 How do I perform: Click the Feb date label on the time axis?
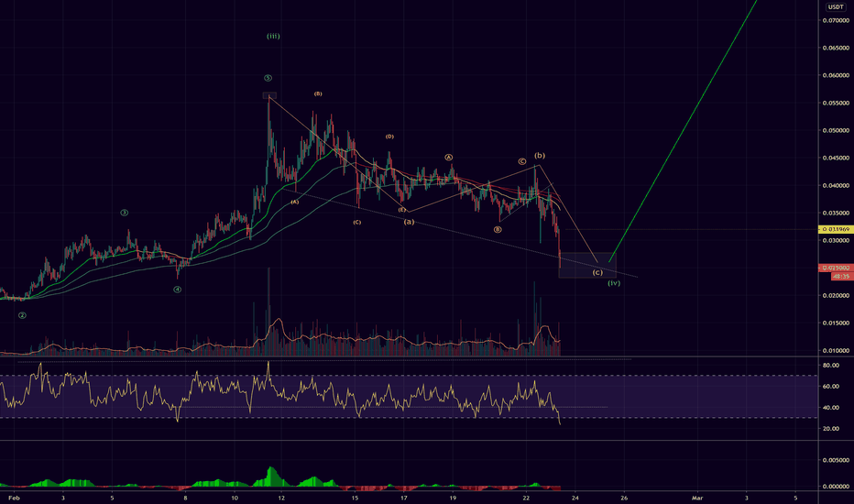pos(14,498)
